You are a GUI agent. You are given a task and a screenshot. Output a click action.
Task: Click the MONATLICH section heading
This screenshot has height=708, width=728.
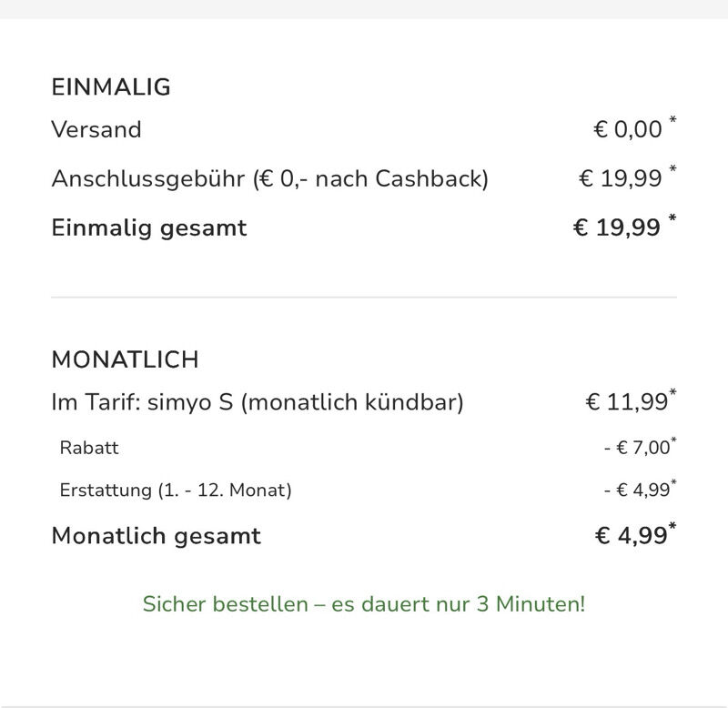coord(125,359)
